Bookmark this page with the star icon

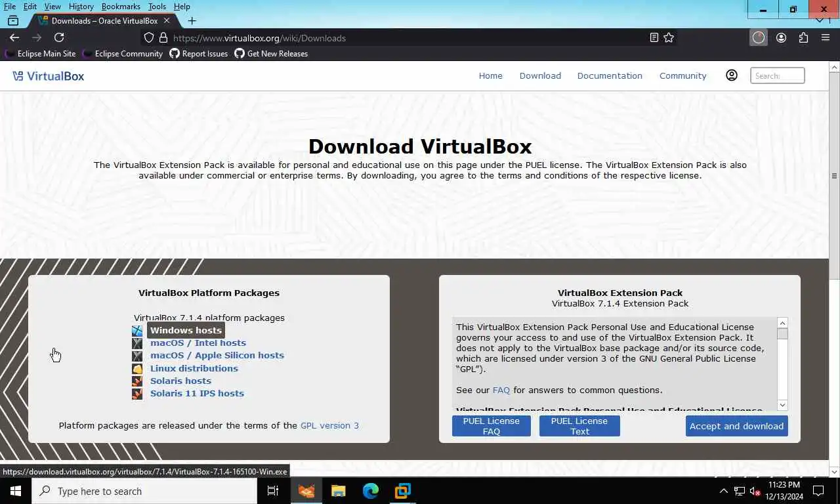click(x=669, y=38)
